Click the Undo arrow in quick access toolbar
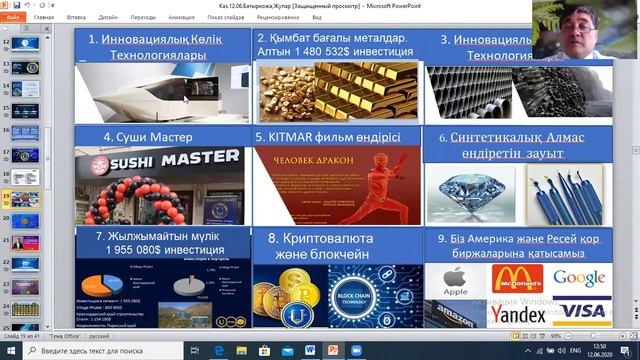The image size is (640, 360). (x=27, y=5)
